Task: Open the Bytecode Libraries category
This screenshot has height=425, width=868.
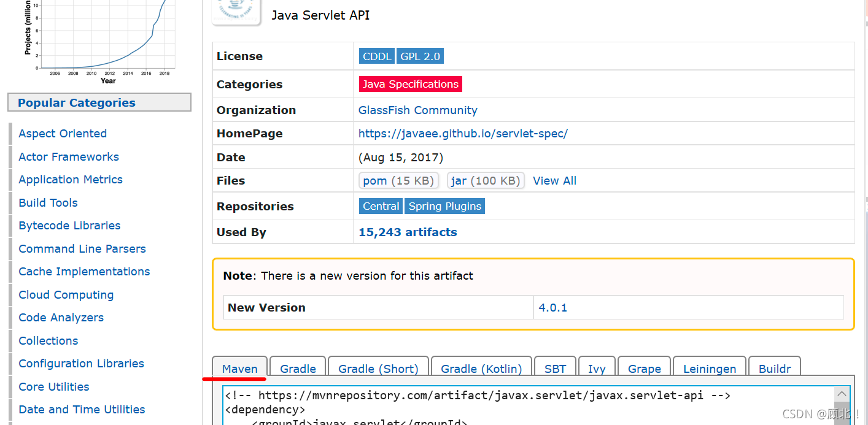Action: [x=69, y=226]
